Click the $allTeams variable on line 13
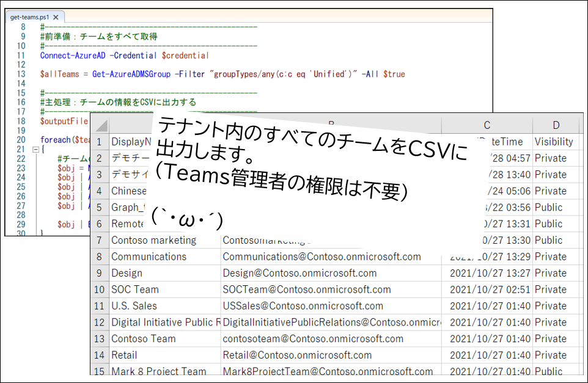Image resolution: width=588 pixels, height=383 pixels. (x=60, y=74)
